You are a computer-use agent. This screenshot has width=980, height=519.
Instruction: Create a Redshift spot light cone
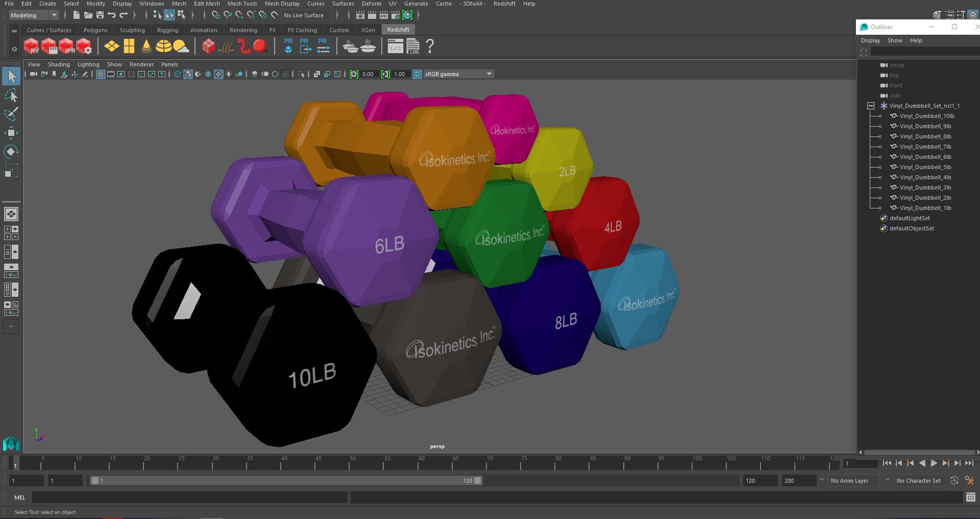tap(146, 46)
